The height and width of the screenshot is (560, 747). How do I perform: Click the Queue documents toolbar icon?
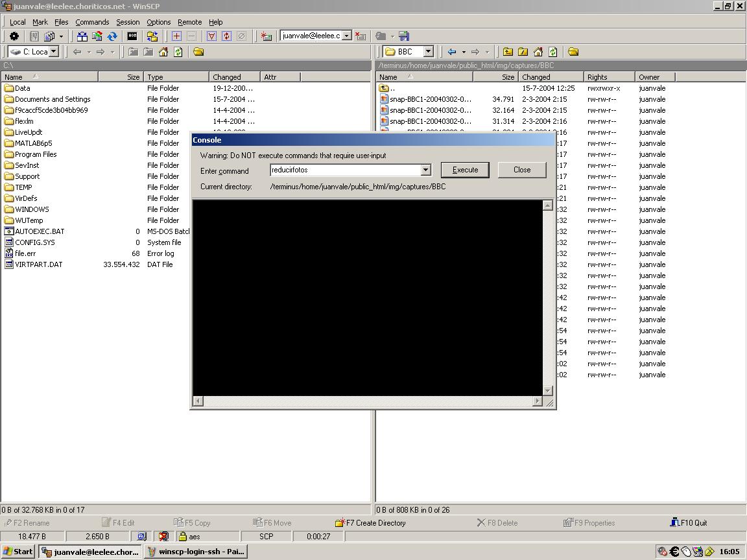(x=49, y=36)
